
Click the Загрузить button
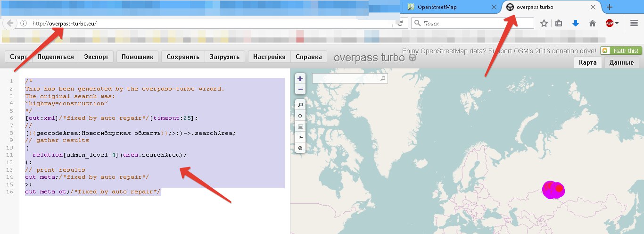[x=224, y=57]
